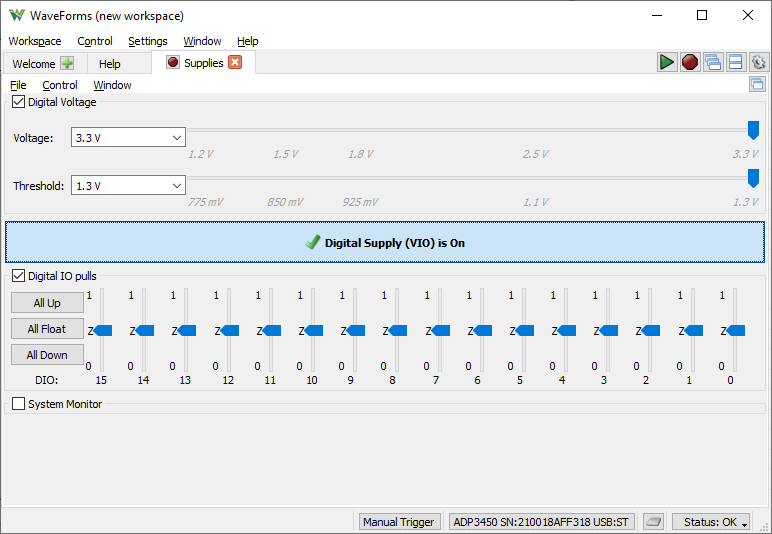Open the Voltage 3.3 V dropdown

[x=128, y=138]
